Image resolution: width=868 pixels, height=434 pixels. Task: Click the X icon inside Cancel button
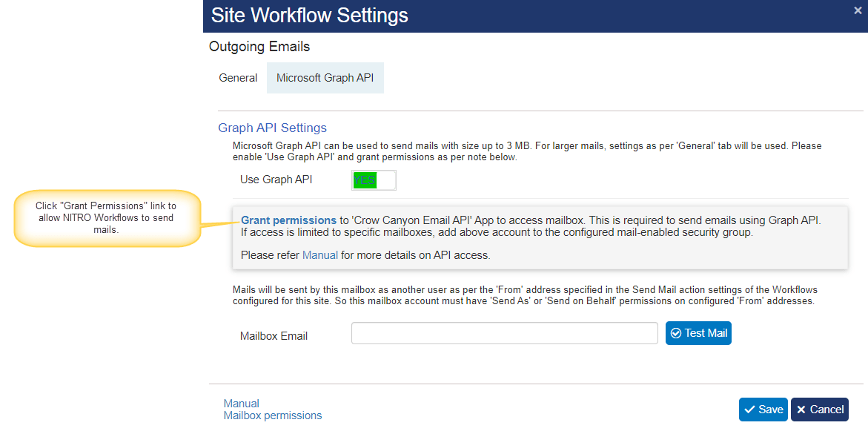(x=801, y=409)
